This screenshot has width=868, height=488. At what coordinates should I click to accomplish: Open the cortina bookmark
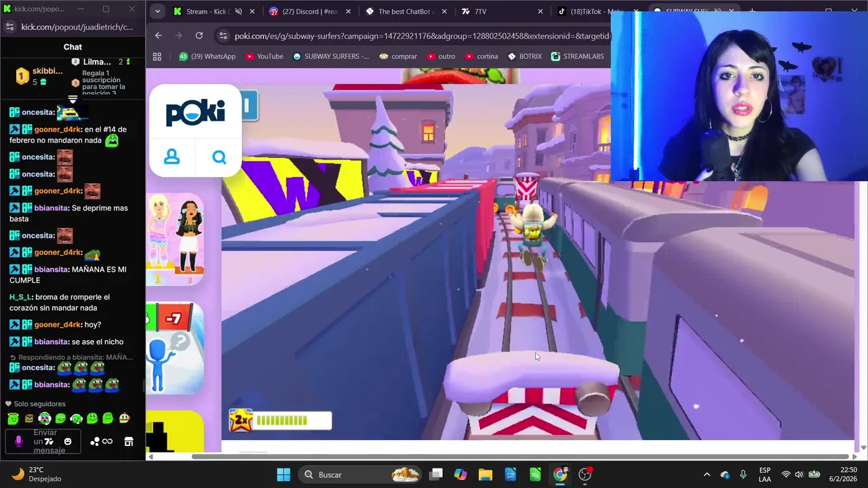(x=481, y=56)
